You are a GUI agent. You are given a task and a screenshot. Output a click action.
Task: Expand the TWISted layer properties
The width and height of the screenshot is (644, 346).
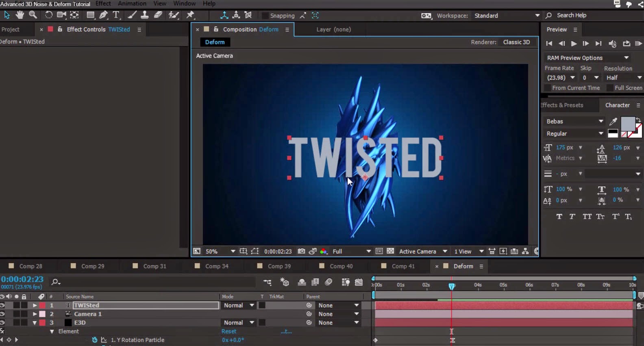pyautogui.click(x=35, y=305)
